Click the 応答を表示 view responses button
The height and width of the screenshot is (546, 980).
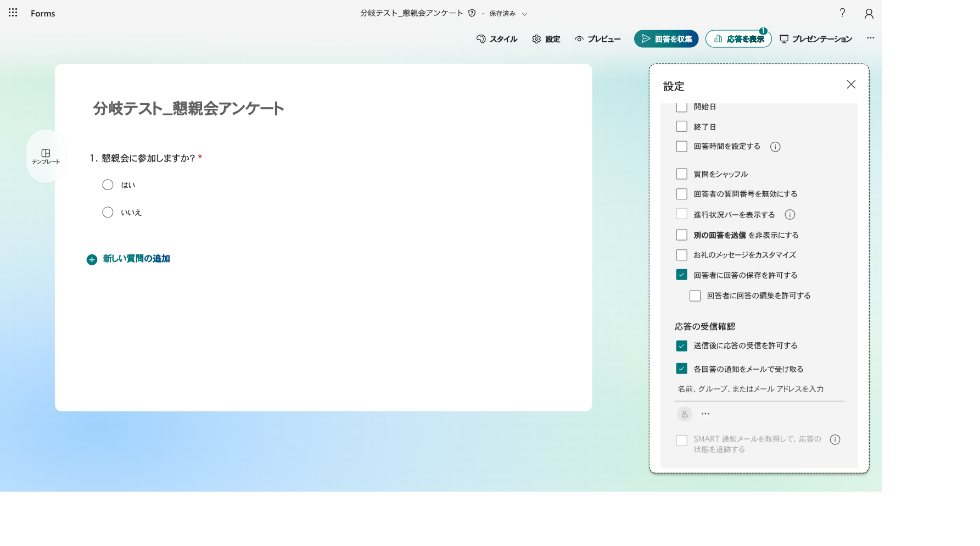tap(738, 39)
